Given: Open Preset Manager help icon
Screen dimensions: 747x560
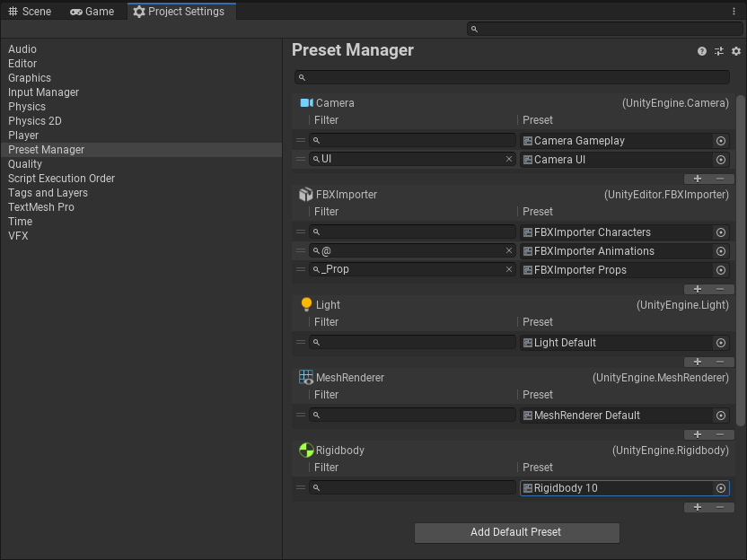Looking at the screenshot, I should [702, 51].
